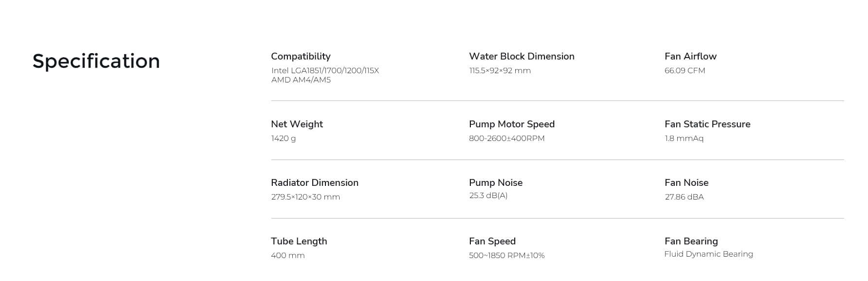Select the Water Block Dimension label
Screen dimensions: 868x281
click(x=522, y=56)
